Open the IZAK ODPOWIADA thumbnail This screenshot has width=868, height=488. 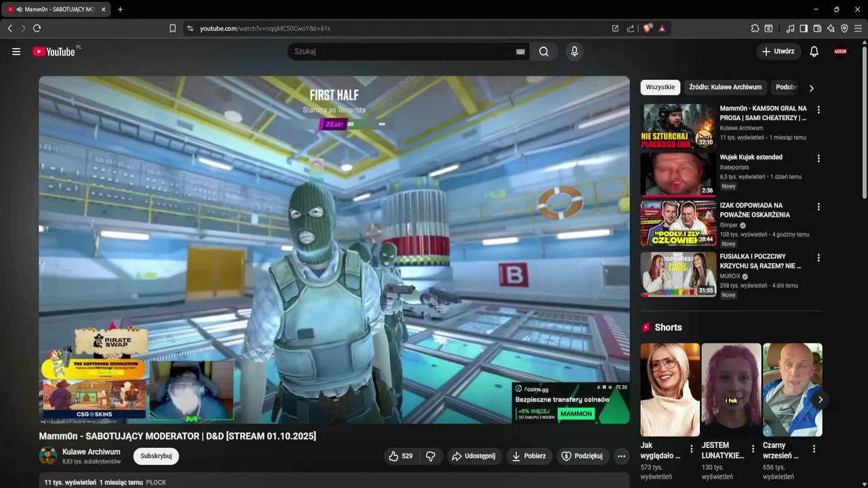click(x=678, y=223)
